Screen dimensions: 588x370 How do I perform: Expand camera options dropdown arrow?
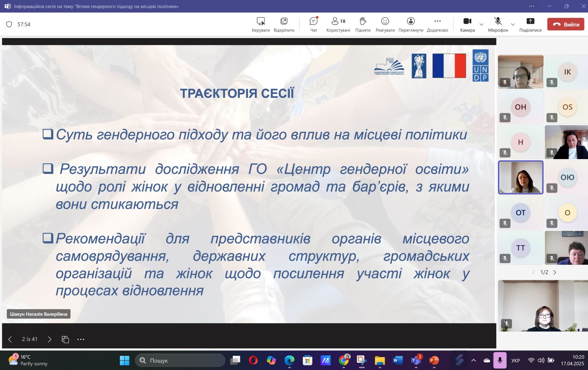click(481, 24)
